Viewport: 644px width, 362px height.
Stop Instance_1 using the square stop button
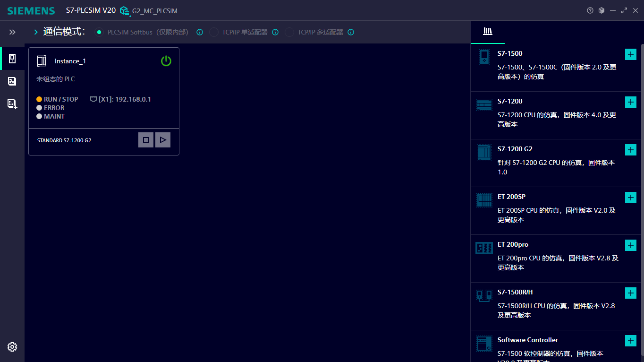[145, 139]
